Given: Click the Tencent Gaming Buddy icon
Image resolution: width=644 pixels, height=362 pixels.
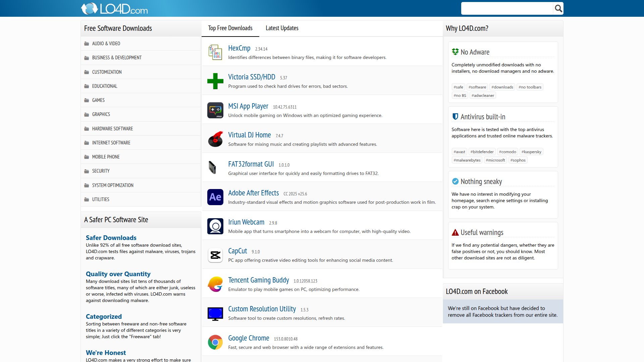Looking at the screenshot, I should [215, 284].
